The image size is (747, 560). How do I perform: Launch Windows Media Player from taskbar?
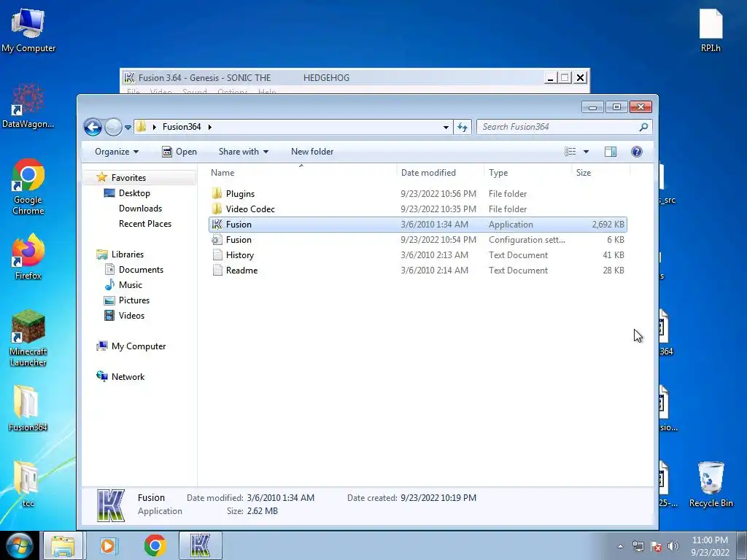pyautogui.click(x=109, y=545)
